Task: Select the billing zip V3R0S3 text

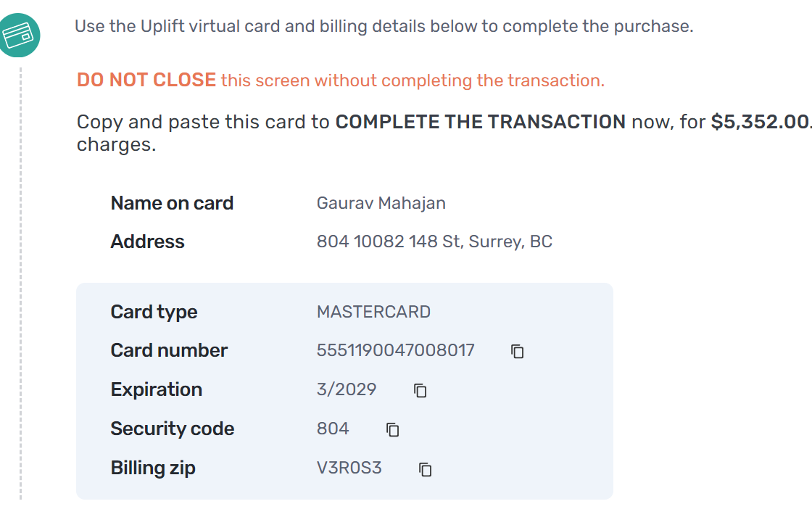Action: pos(349,468)
